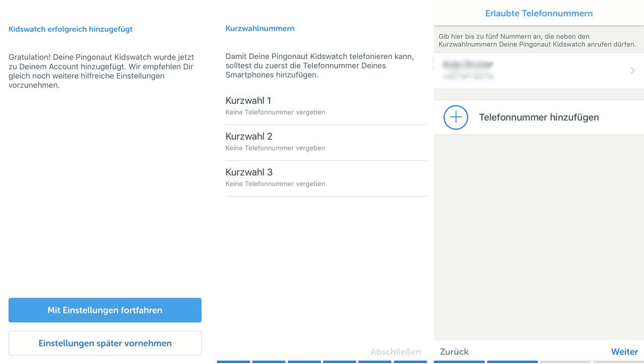Image resolution: width=644 pixels, height=364 pixels.
Task: Click the 'Kurzwahlnummern' heading
Action: pyautogui.click(x=260, y=29)
